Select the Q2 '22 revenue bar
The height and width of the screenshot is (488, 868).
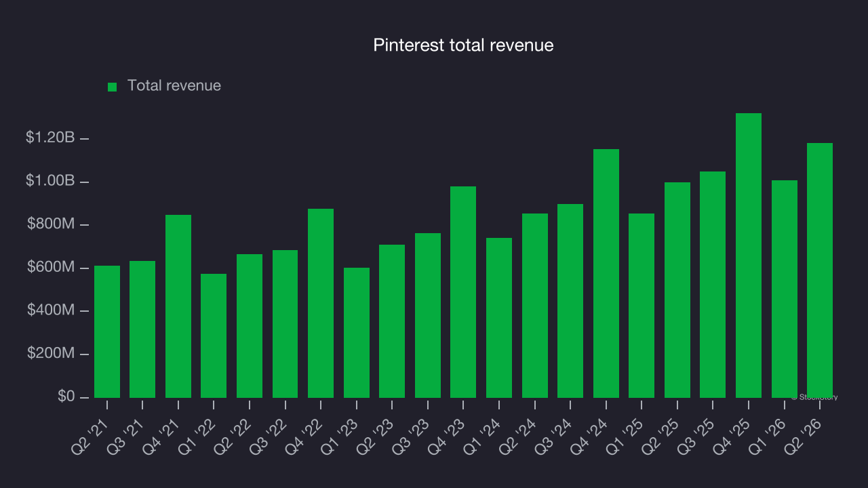click(x=250, y=326)
